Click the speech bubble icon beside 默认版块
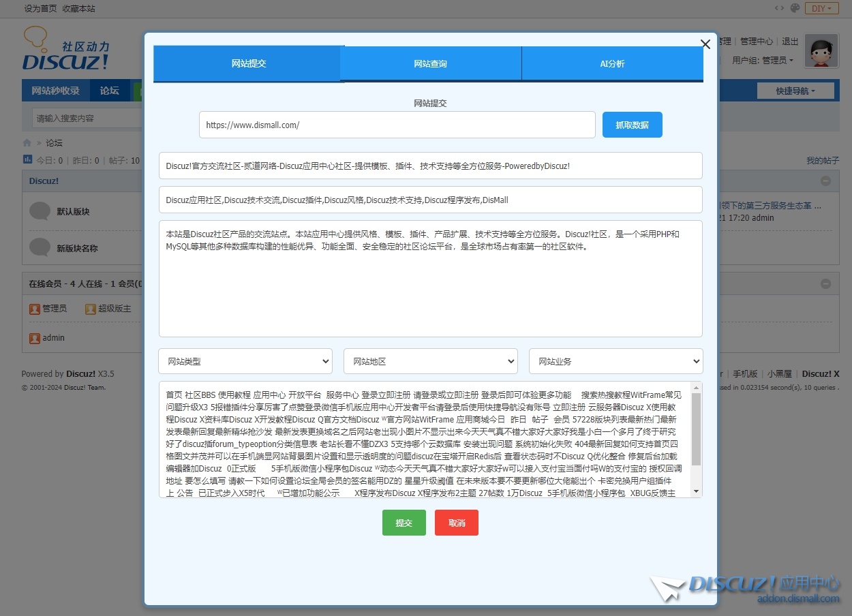Image resolution: width=852 pixels, height=616 pixels. (40, 211)
